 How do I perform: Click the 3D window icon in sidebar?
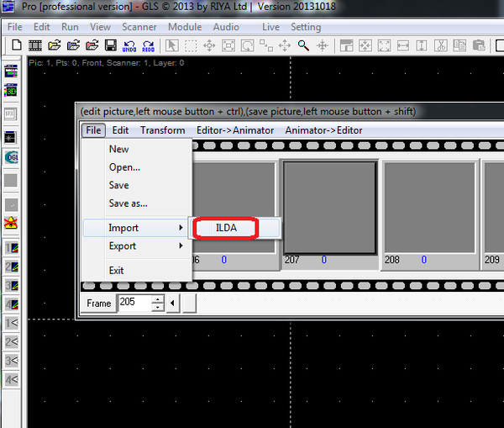[11, 91]
